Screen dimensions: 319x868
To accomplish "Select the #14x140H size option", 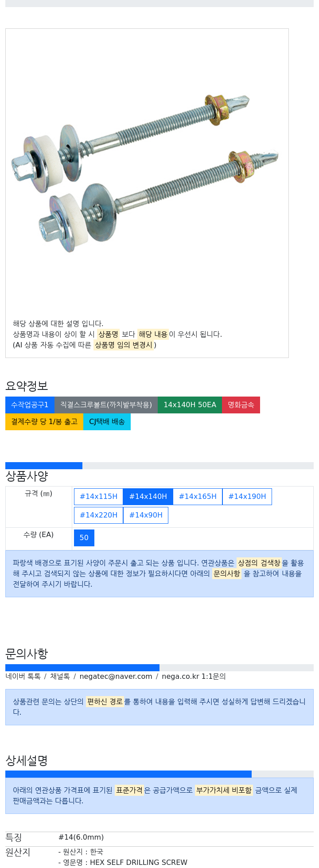I will point(148,497).
